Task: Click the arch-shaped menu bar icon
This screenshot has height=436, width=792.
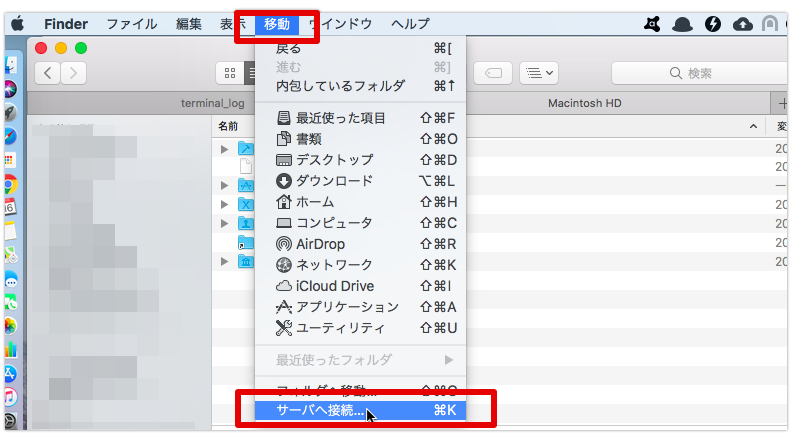Action: (x=770, y=24)
